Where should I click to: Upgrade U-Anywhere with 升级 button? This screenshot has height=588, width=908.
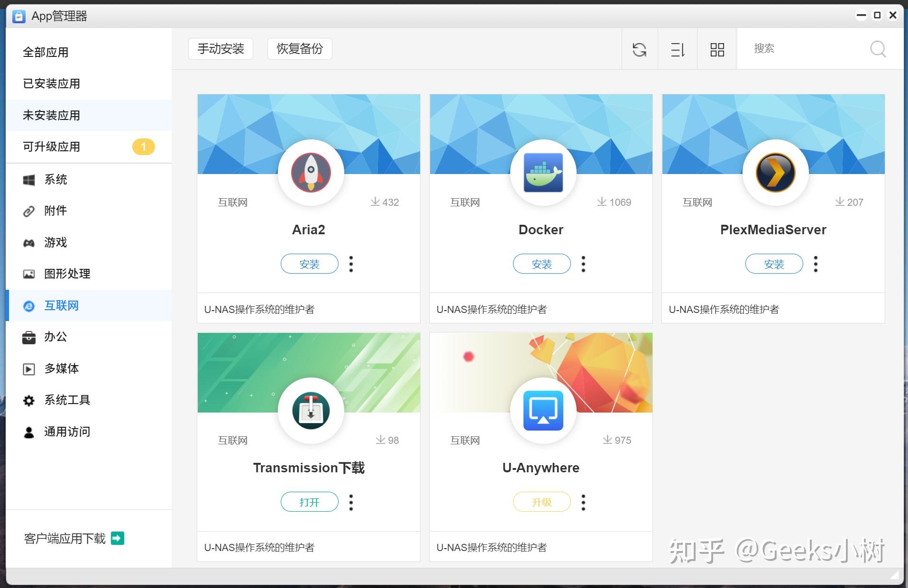pos(542,502)
